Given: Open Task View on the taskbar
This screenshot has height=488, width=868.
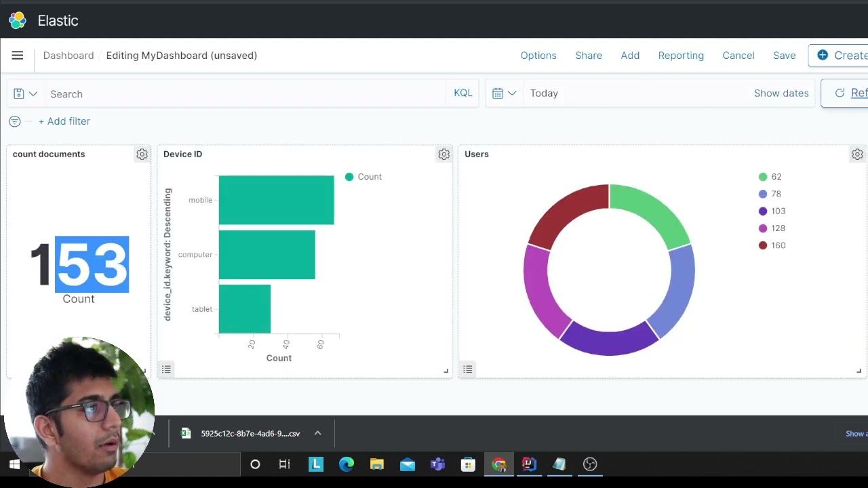Looking at the screenshot, I should [285, 464].
